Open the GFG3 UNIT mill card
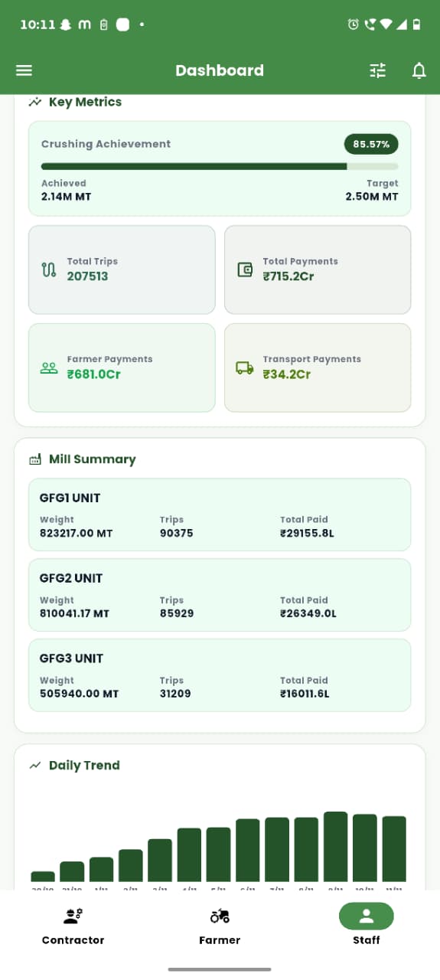The image size is (440, 980). pos(220,675)
